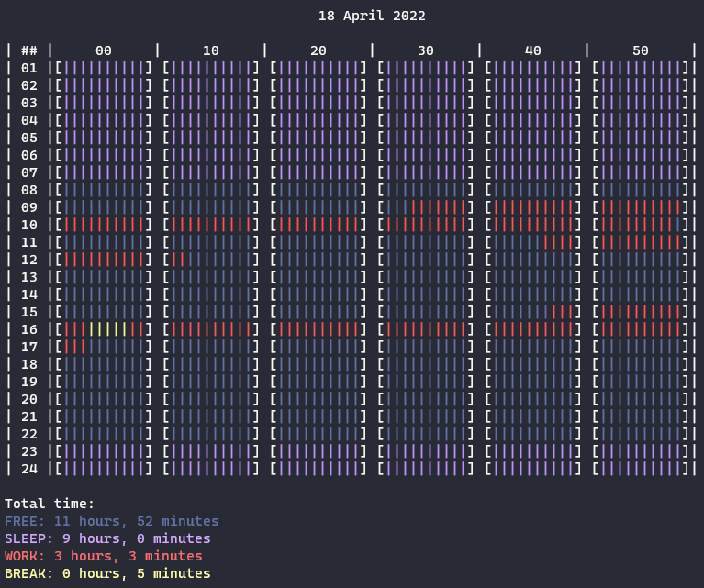This screenshot has height=588, width=704.
Task: Click hour row label "14"
Action: [x=29, y=294]
